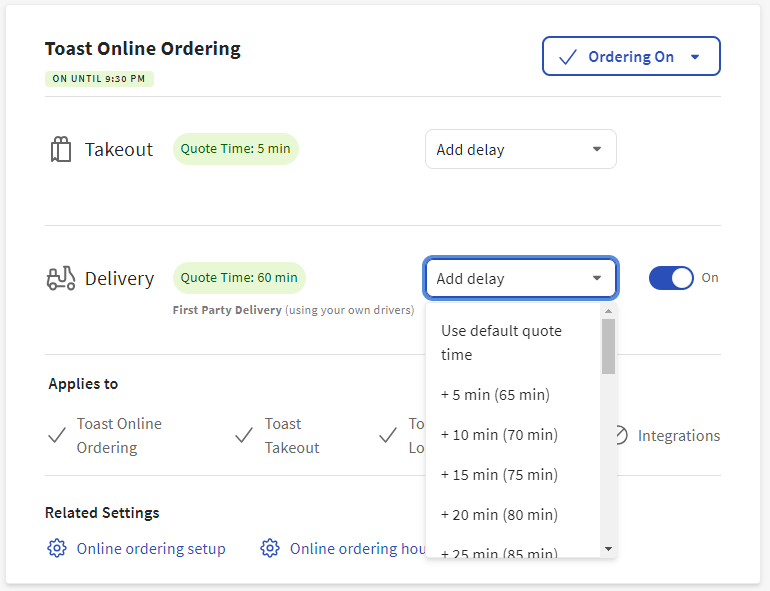This screenshot has width=770, height=591.
Task: Click gear icon beside Online ordering hours
Action: pyautogui.click(x=270, y=548)
